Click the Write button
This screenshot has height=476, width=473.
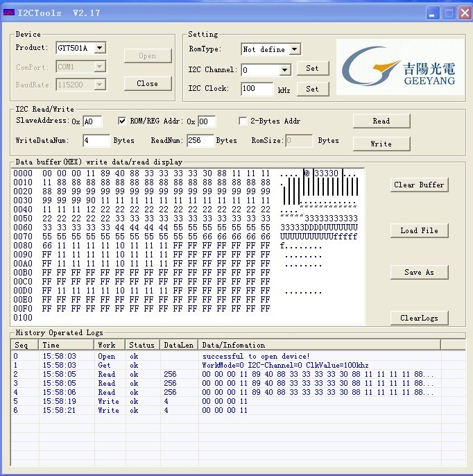point(381,144)
